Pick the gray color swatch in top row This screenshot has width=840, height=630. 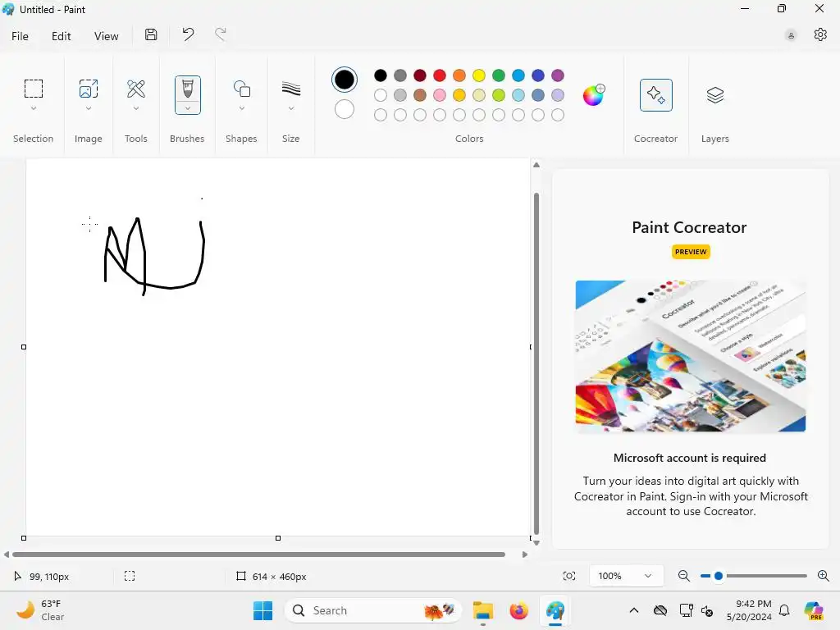tap(400, 75)
